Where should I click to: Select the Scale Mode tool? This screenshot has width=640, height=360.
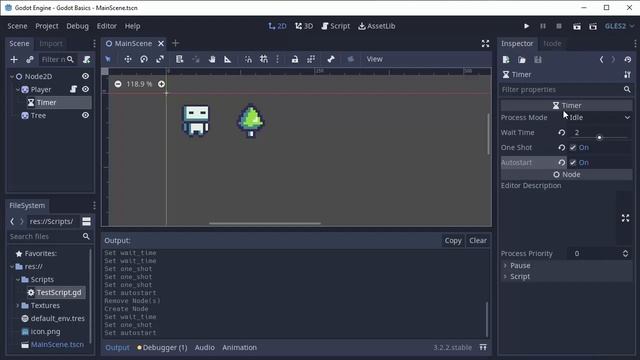click(160, 59)
